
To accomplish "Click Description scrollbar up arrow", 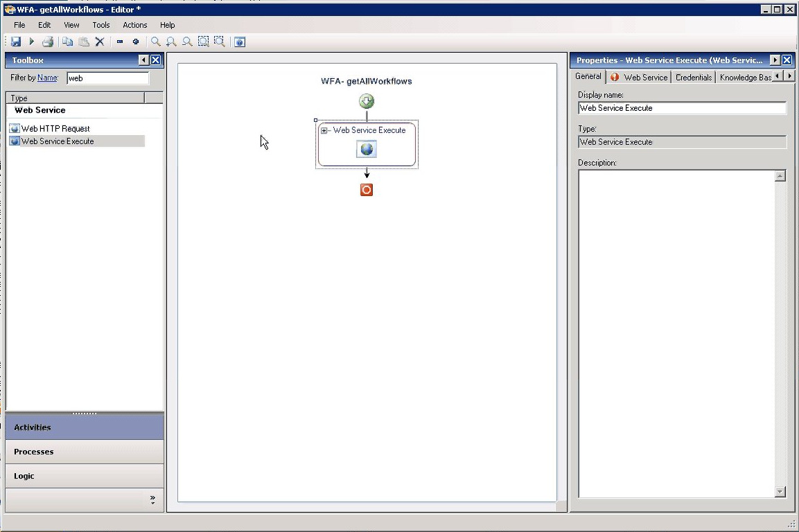I will pyautogui.click(x=780, y=177).
